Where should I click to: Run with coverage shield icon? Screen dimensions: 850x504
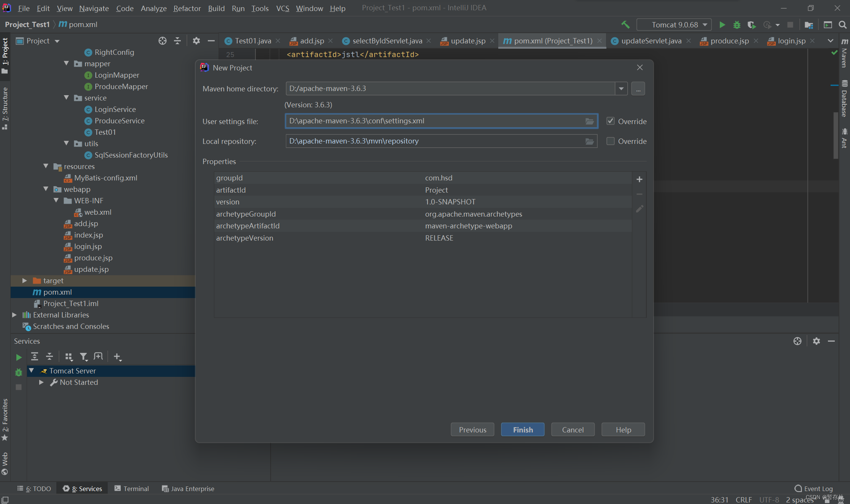coord(751,25)
